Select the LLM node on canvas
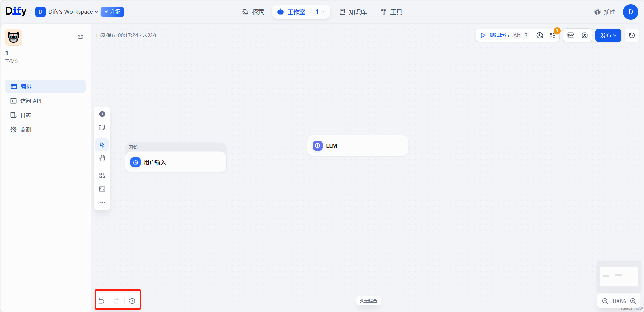644x312 pixels. point(357,146)
